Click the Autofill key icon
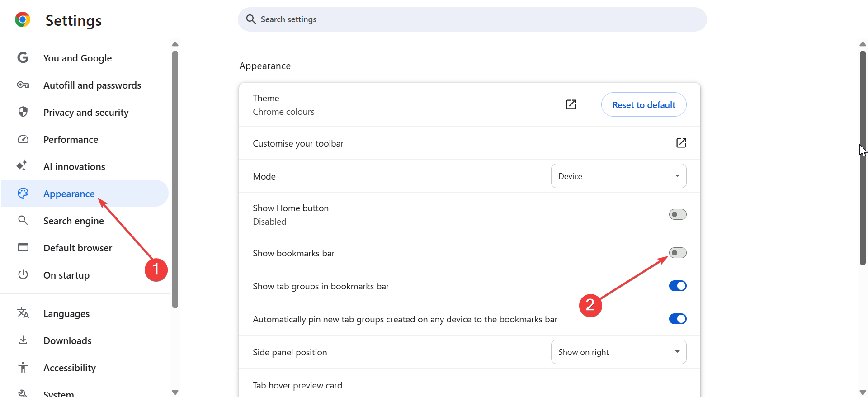Image resolution: width=868 pixels, height=397 pixels. (x=23, y=85)
